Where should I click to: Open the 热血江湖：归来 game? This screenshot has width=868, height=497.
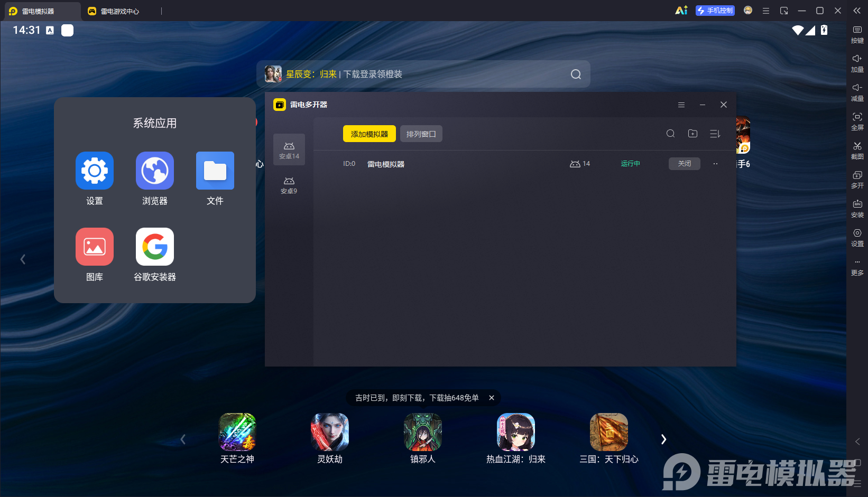tap(516, 439)
